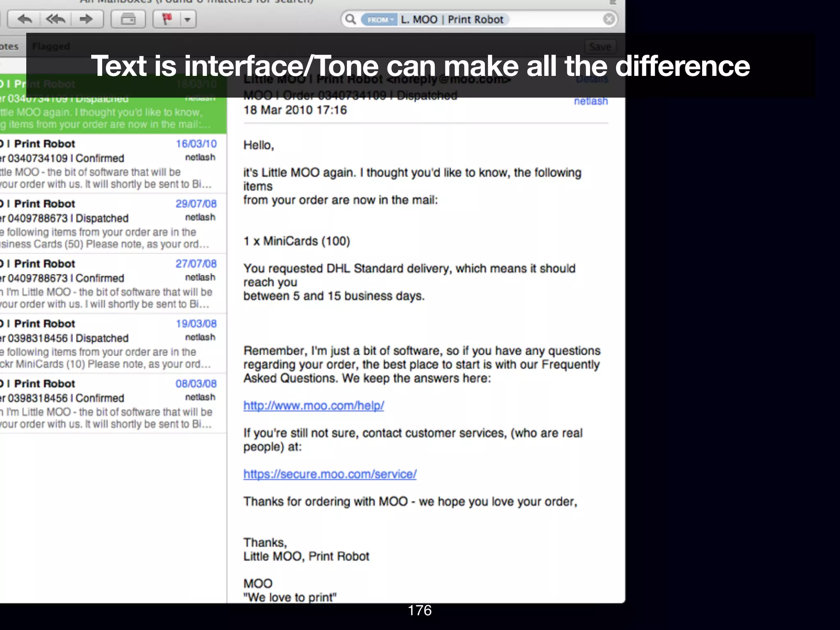
Task: Click the line 1 x MiniCards (100)
Action: (297, 241)
